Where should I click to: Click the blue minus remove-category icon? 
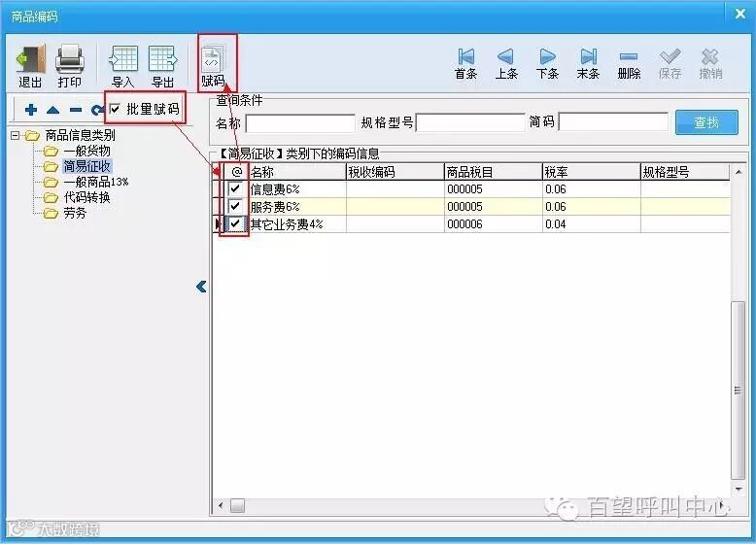click(x=76, y=111)
